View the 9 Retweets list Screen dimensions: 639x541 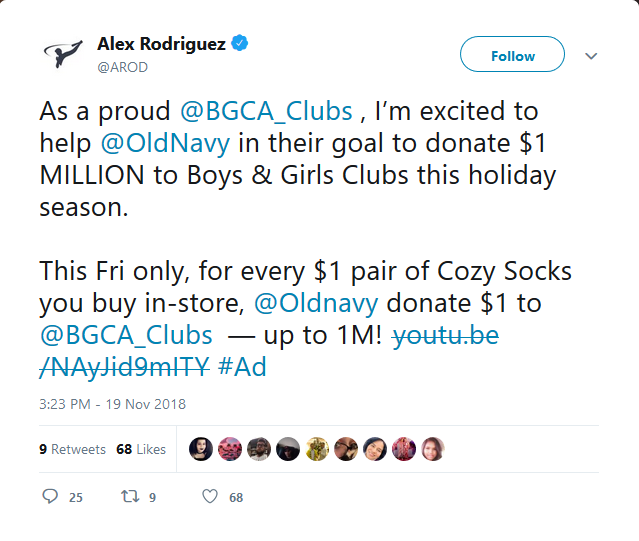pos(72,449)
